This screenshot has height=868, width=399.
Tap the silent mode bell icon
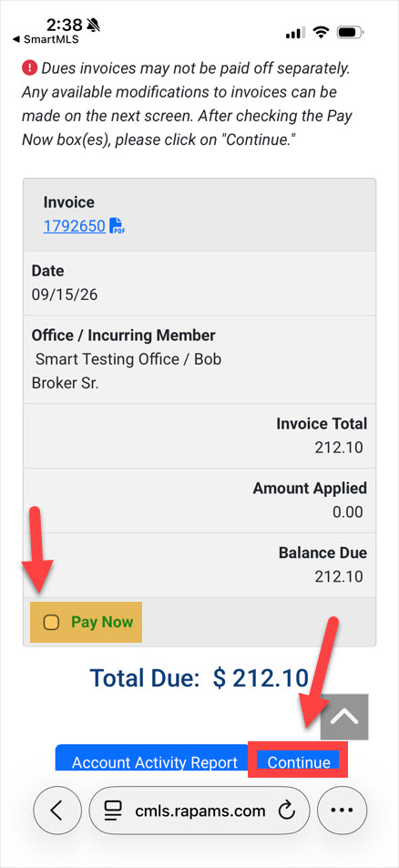click(94, 24)
